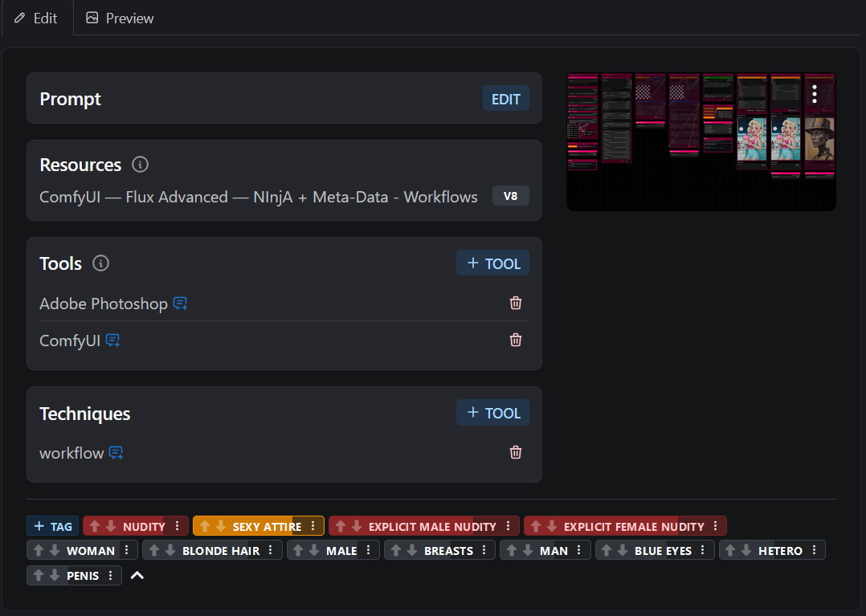Open the Tools info icon
This screenshot has height=616, width=866.
100,263
